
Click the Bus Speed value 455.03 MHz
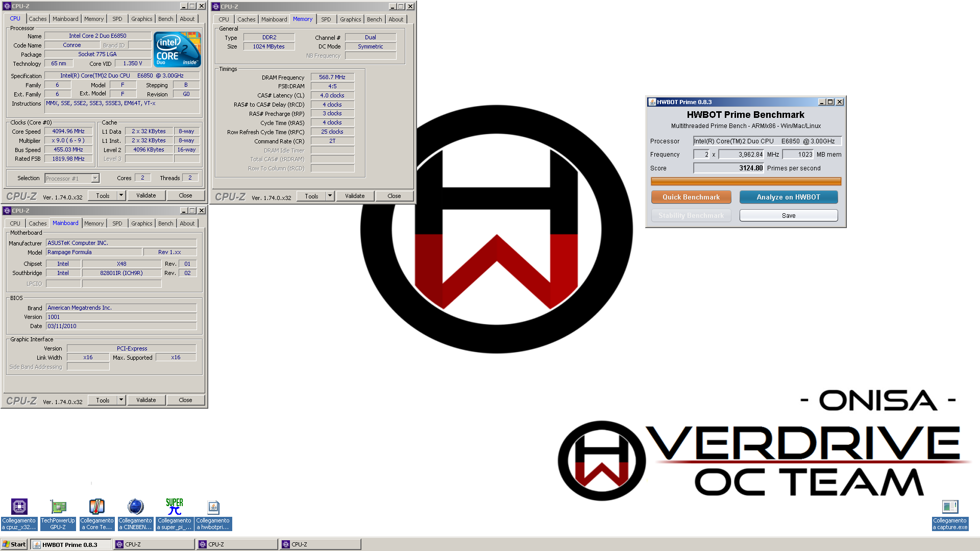coord(68,149)
